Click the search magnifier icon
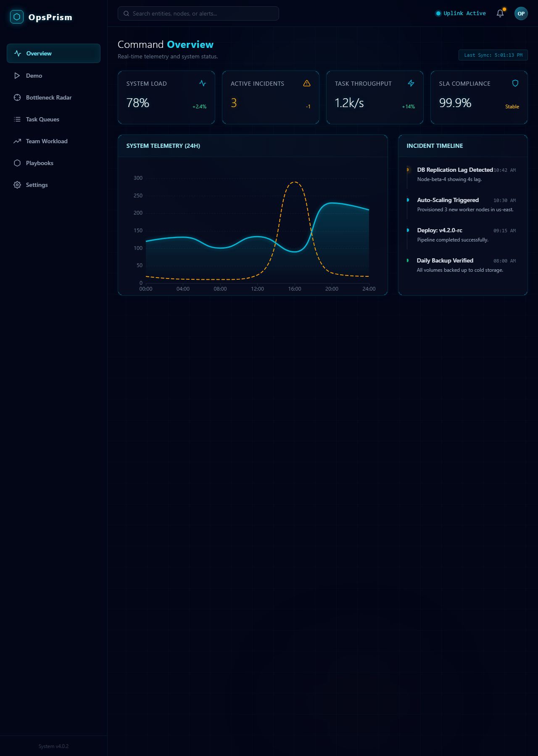The image size is (538, 756). coord(126,13)
